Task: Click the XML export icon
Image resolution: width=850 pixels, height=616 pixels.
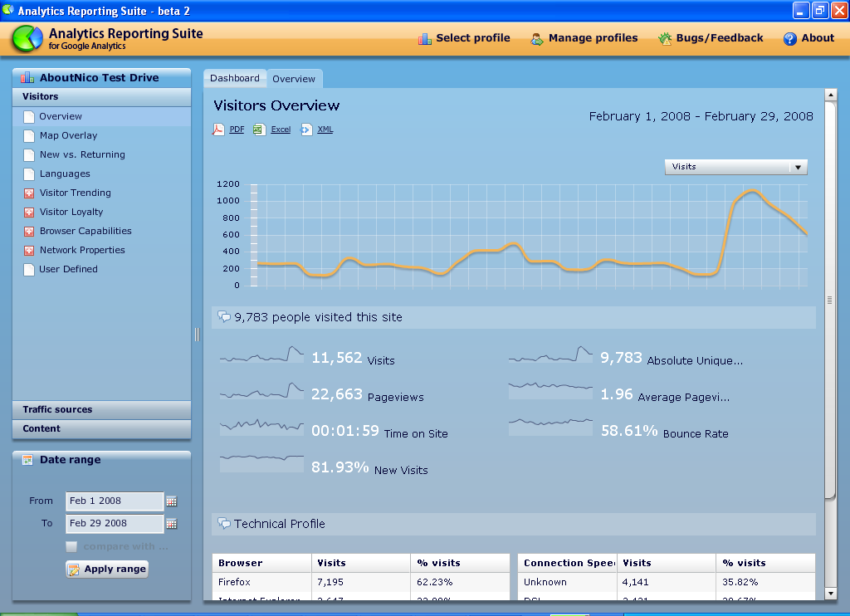Action: click(x=306, y=130)
